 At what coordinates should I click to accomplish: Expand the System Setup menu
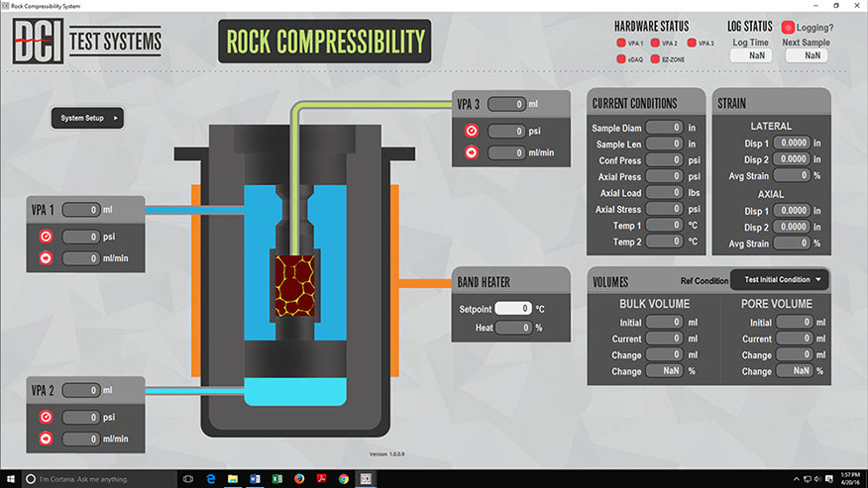click(87, 118)
